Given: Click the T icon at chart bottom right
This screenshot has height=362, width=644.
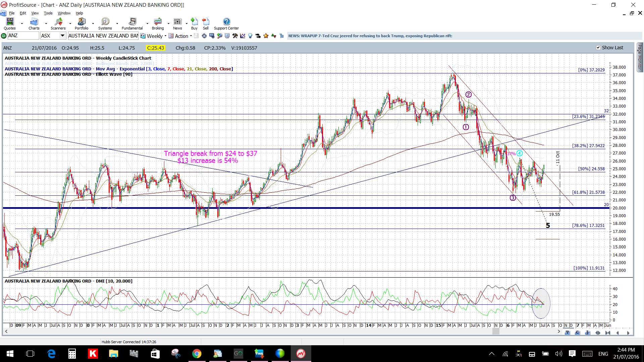Looking at the screenshot, I should 567,333.
